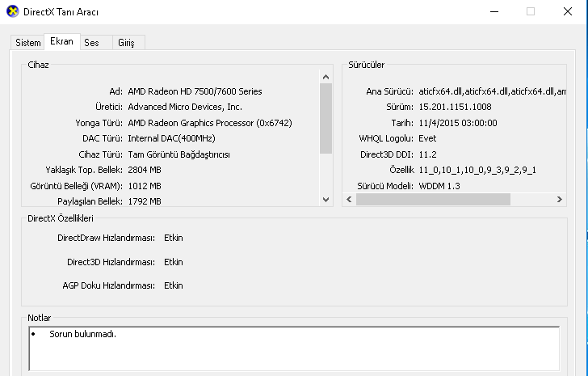588x376 pixels.
Task: Click the 'Görüntü Belleği (VRAM):' label
Action: pos(77,186)
